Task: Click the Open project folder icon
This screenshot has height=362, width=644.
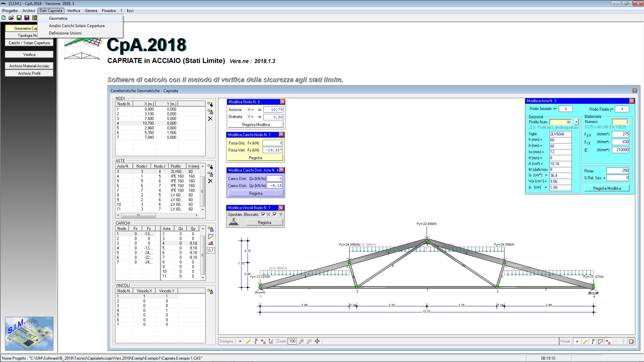Action: pos(11,18)
